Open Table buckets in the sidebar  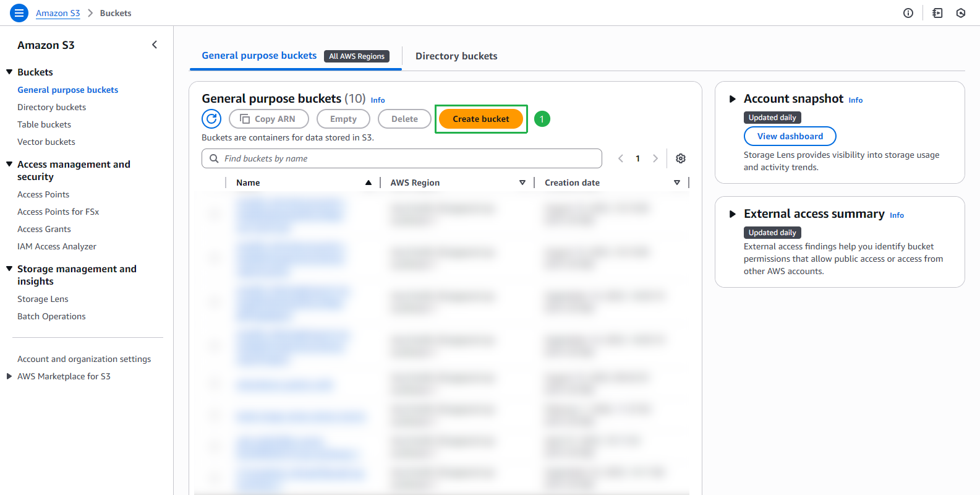[x=45, y=124]
